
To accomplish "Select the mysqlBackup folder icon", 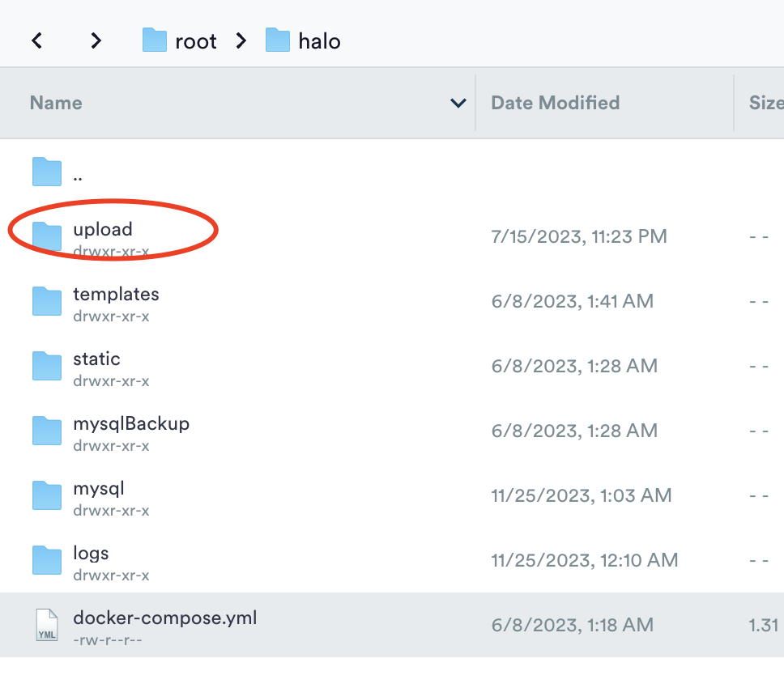I will point(47,431).
